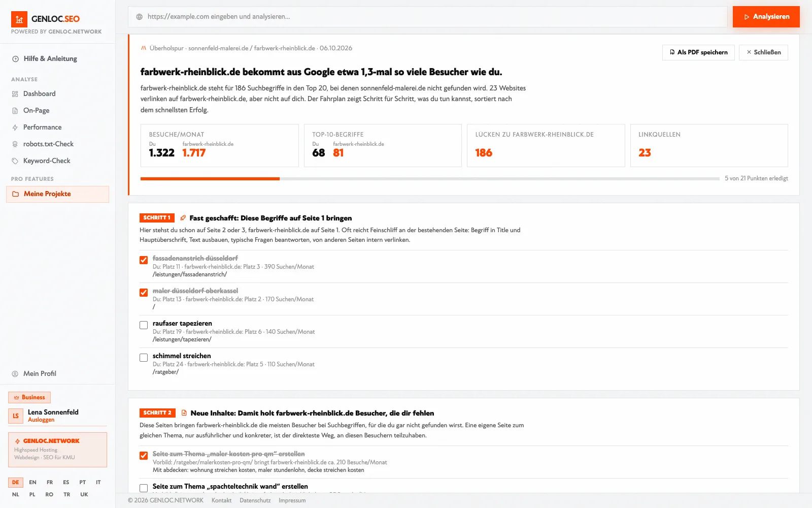
Task: Open Keyword-Check tool
Action: [47, 161]
